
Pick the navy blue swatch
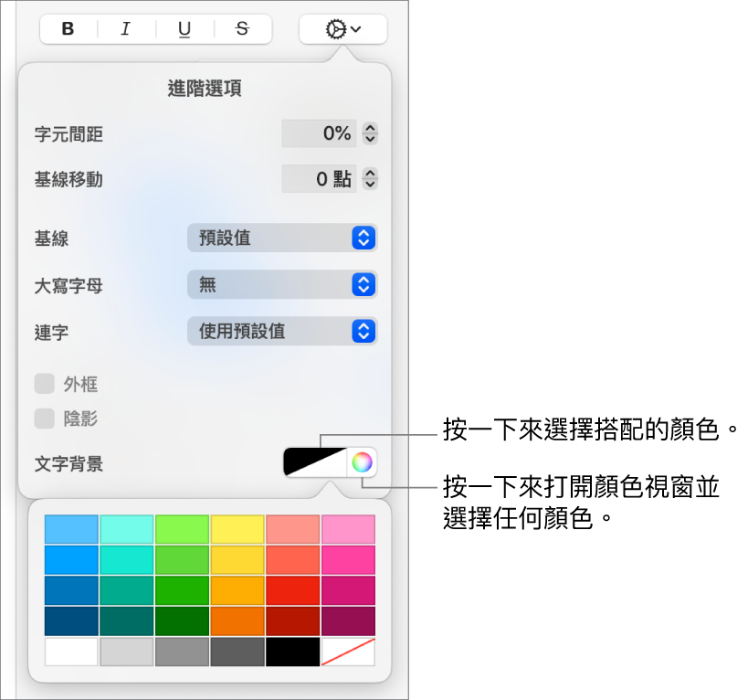click(71, 620)
